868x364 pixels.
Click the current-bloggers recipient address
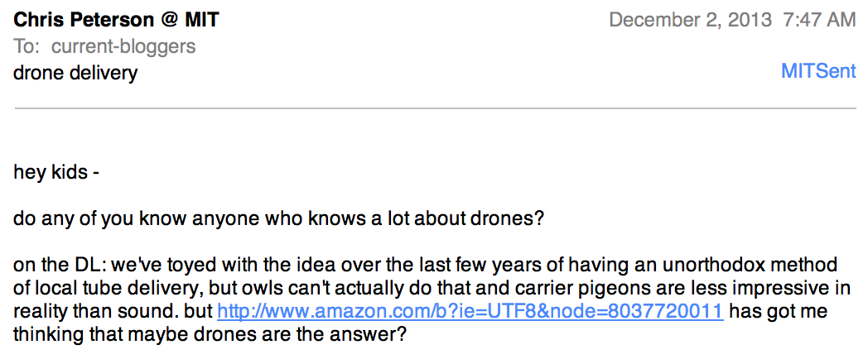(123, 46)
